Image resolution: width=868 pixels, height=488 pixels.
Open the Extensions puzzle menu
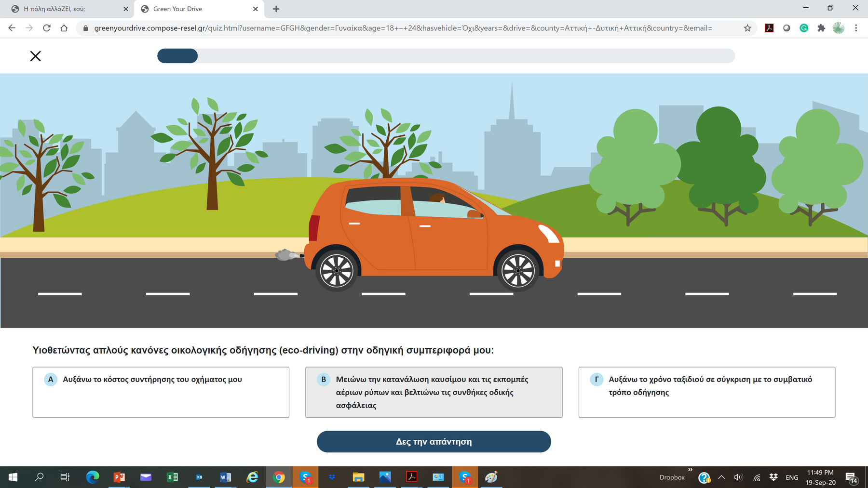(821, 28)
